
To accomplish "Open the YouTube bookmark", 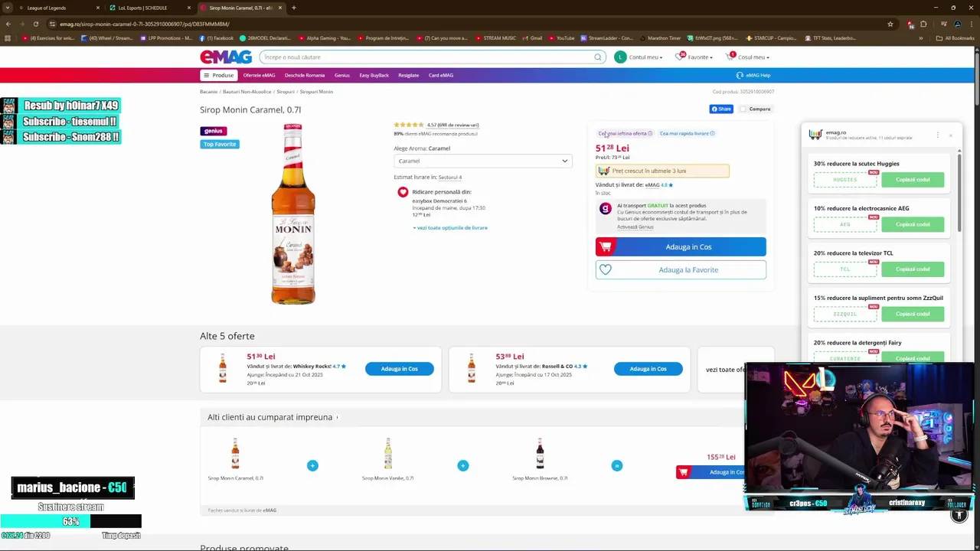I will tap(562, 37).
